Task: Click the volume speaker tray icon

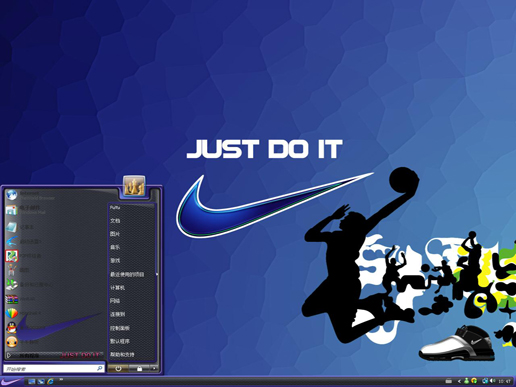Action: click(x=493, y=381)
